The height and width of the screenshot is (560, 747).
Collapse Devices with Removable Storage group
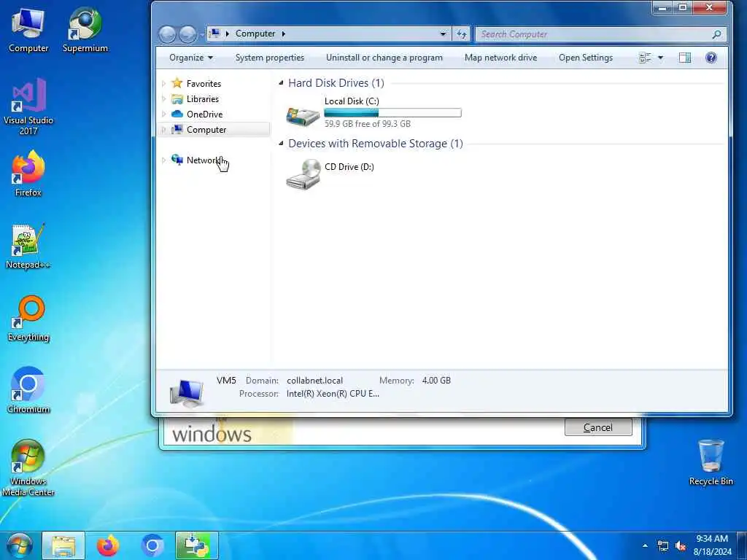[x=281, y=144]
